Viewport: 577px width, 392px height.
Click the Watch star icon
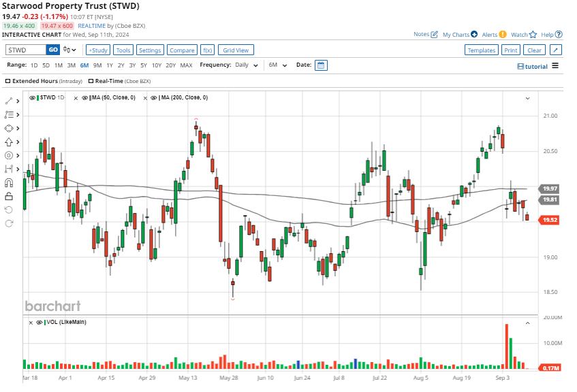pos(533,34)
